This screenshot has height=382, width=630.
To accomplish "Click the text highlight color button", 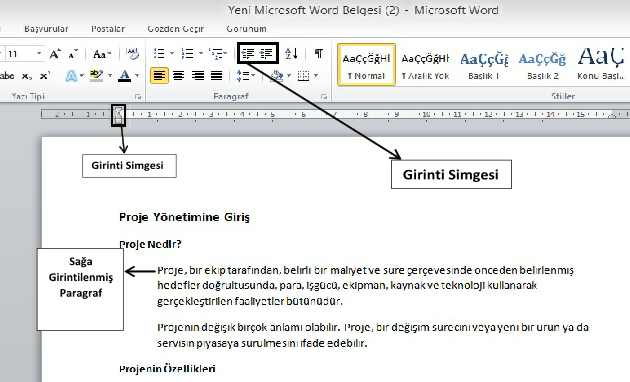I will [96, 75].
